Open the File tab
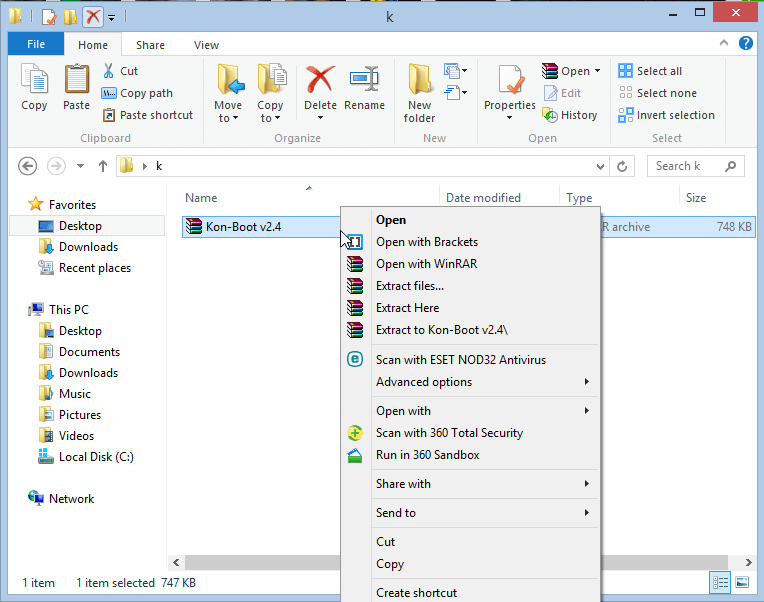764x602 pixels. [36, 44]
